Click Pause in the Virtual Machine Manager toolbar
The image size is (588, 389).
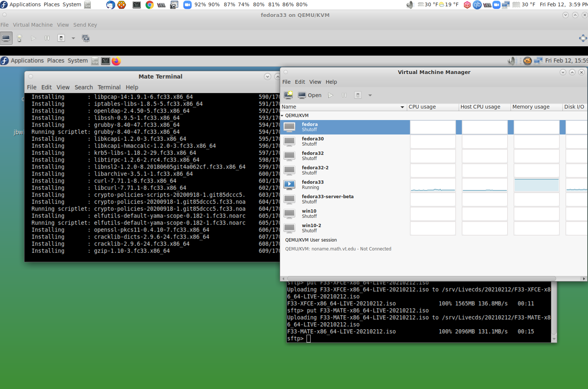click(x=344, y=95)
